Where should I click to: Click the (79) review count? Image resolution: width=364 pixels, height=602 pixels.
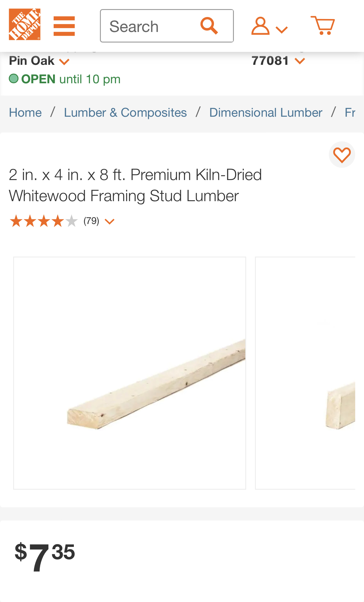tap(91, 221)
